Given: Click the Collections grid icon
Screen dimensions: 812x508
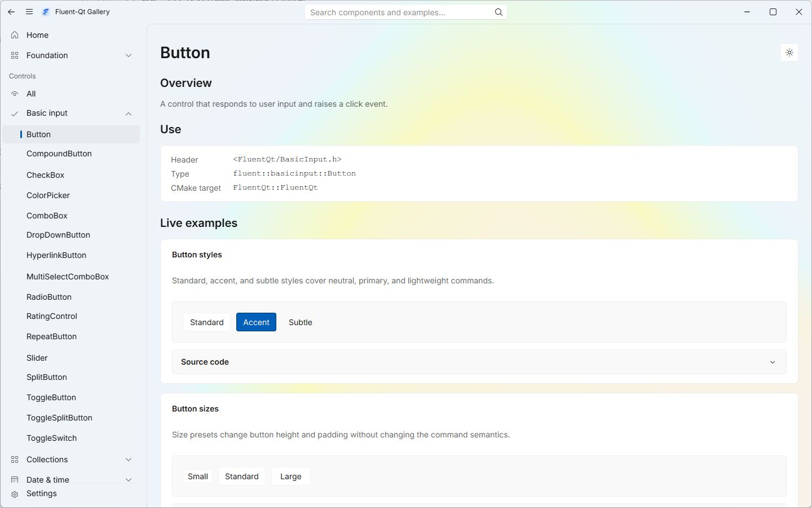Looking at the screenshot, I should click(x=15, y=459).
